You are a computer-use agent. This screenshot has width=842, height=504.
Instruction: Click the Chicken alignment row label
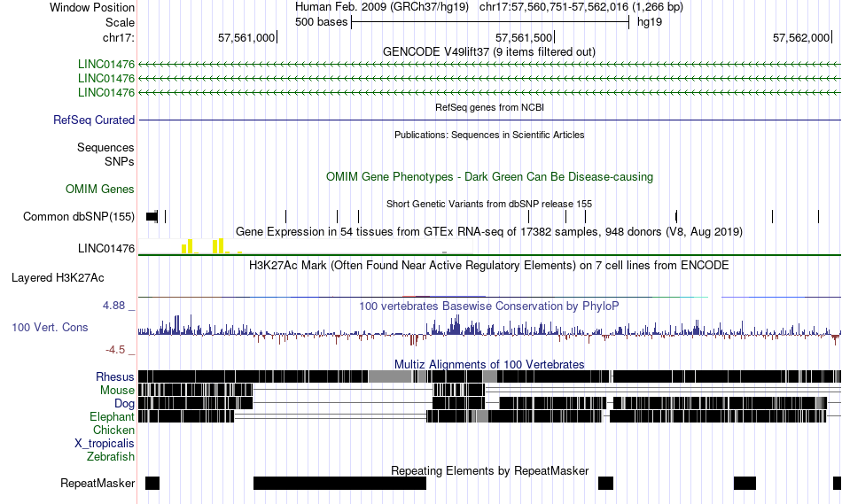113,430
